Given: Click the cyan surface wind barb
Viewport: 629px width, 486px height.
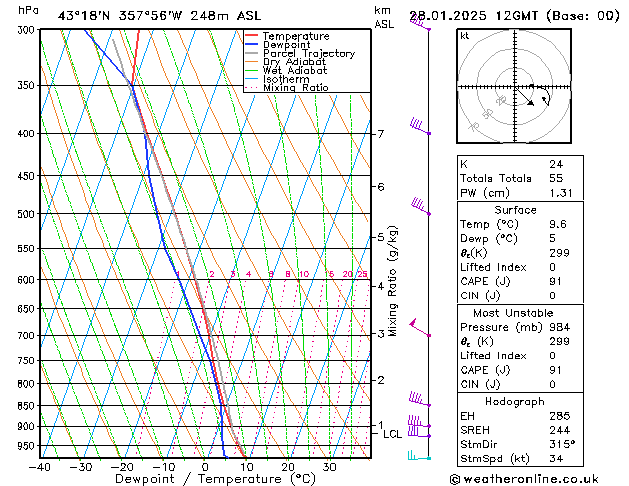Looking at the screenshot, I should click(419, 455).
